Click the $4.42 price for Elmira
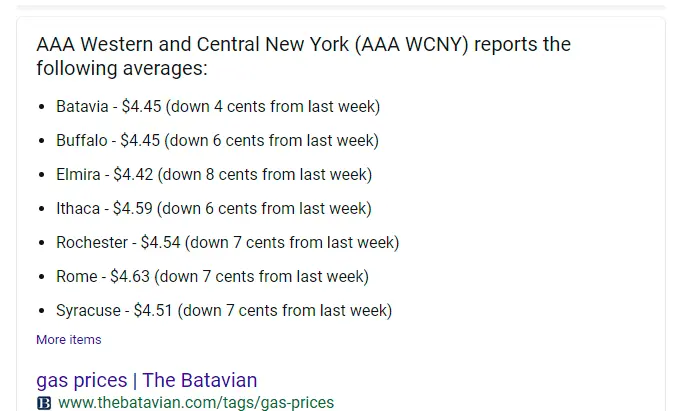Image resolution: width=676 pixels, height=411 pixels. point(133,174)
